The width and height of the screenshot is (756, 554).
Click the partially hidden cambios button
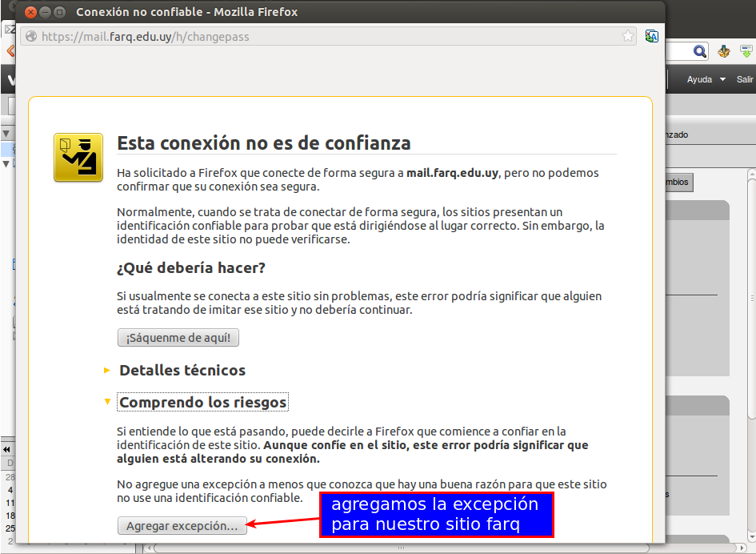(679, 182)
